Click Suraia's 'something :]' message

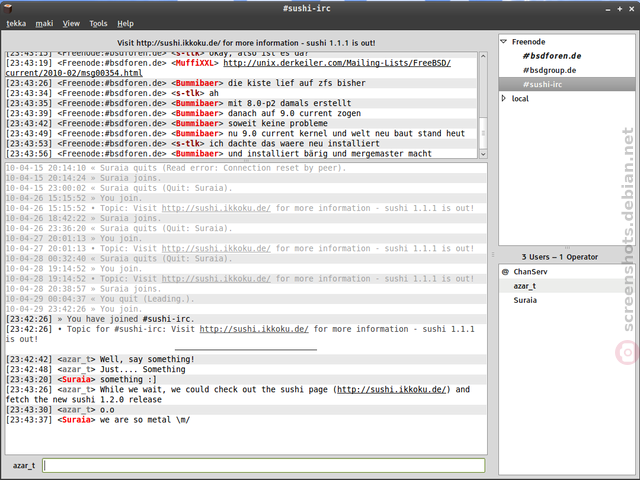[128, 380]
